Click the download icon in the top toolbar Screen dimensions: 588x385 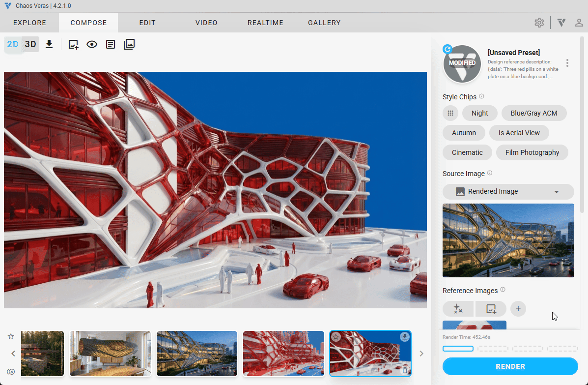[49, 44]
